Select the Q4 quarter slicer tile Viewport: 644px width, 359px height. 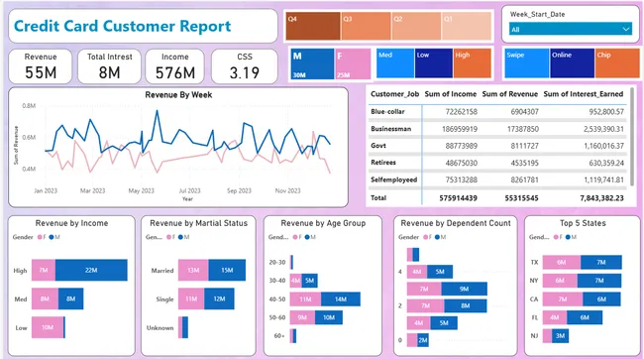pyautogui.click(x=313, y=26)
